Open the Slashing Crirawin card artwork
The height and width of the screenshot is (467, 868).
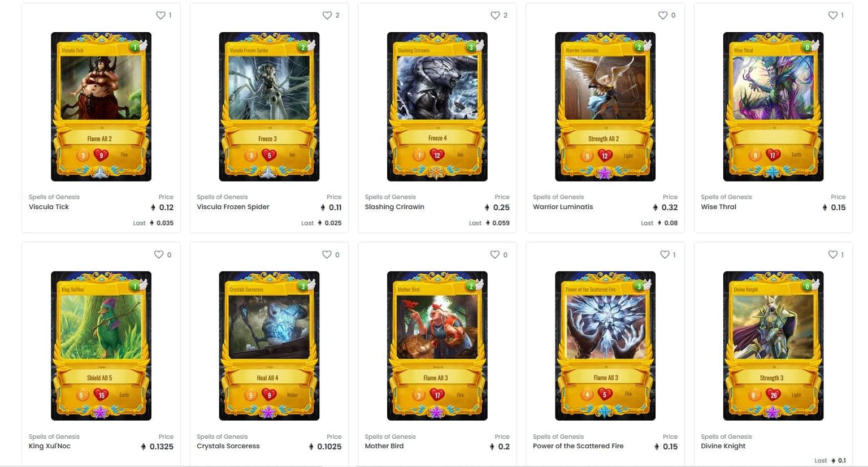tap(437, 107)
